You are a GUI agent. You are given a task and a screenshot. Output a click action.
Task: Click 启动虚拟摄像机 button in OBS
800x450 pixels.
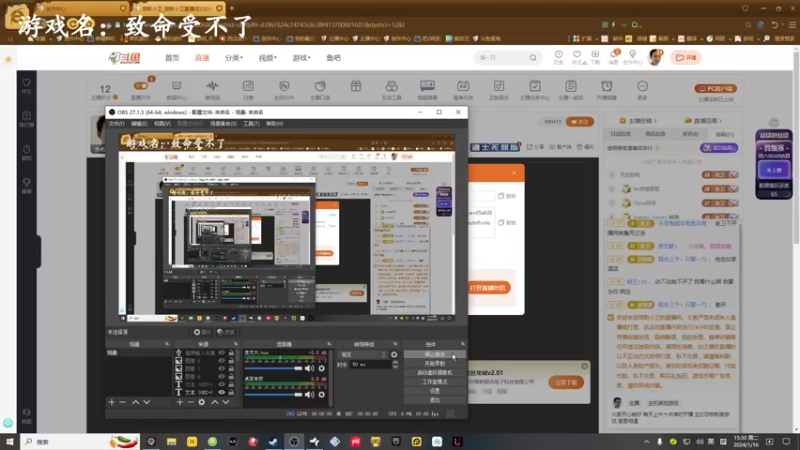(435, 372)
